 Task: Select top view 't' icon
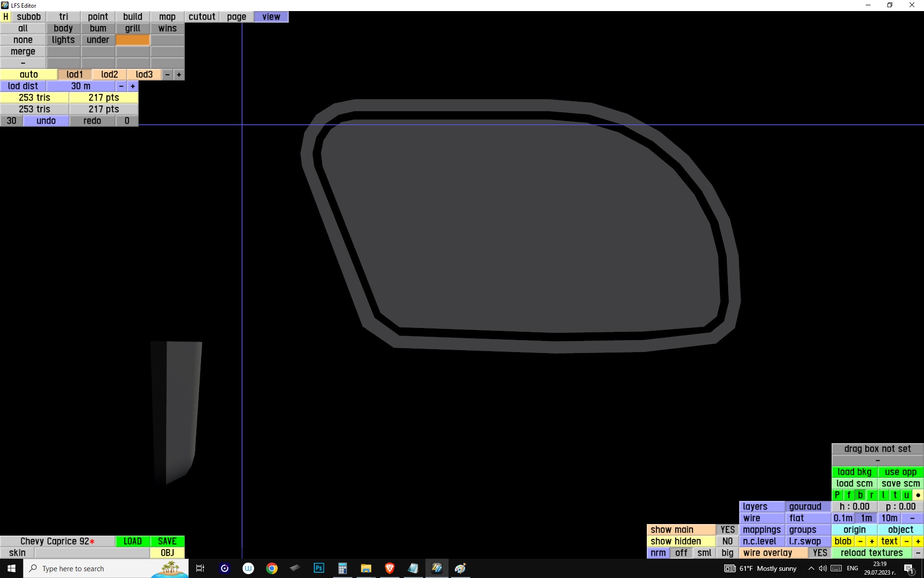895,495
